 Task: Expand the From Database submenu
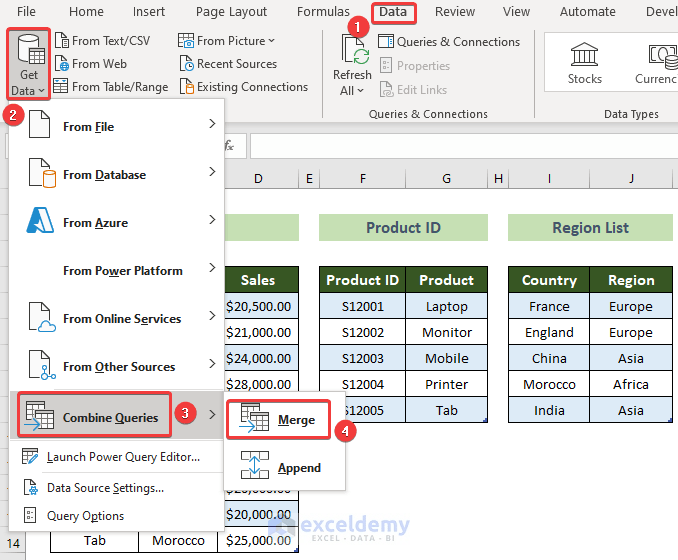coord(117,174)
